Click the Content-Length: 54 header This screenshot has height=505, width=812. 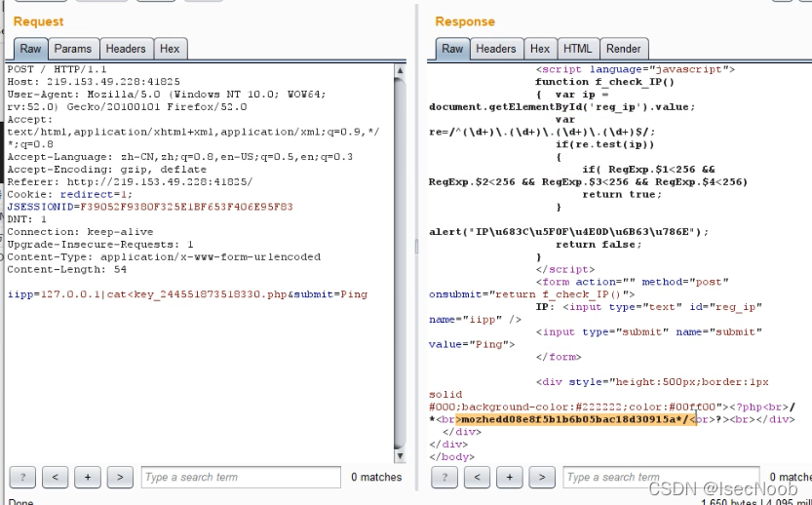click(67, 269)
